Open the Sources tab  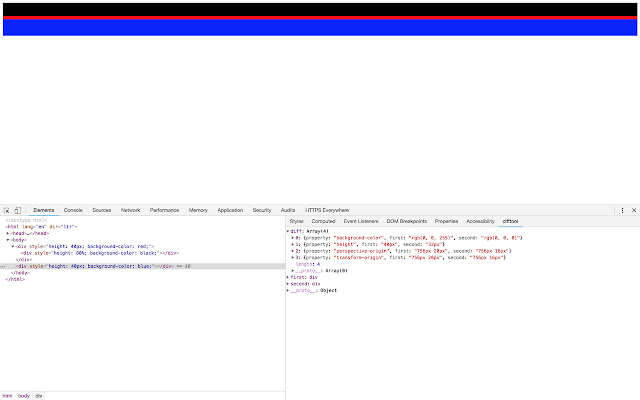(102, 210)
